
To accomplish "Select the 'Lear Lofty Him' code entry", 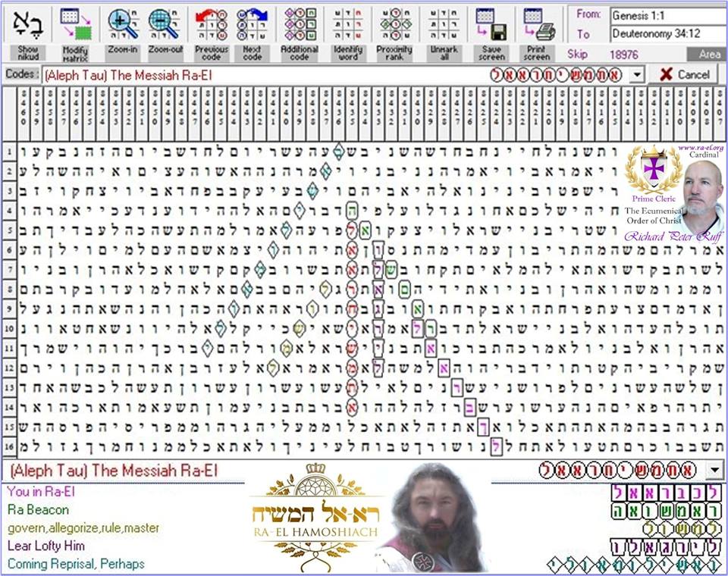I will click(x=46, y=546).
